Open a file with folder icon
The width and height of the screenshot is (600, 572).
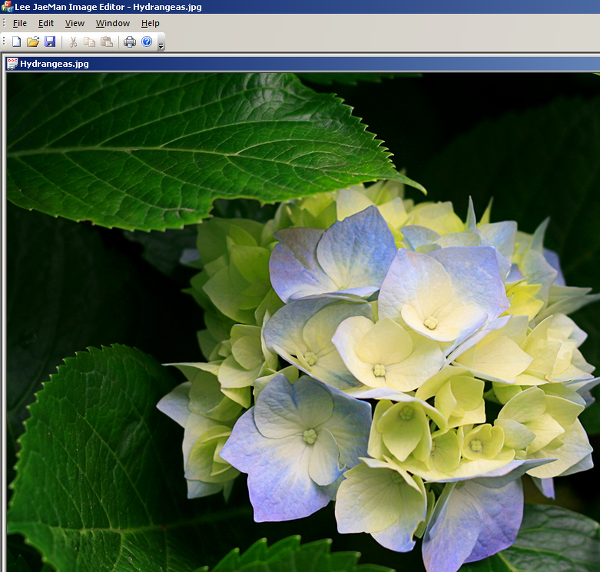click(x=33, y=42)
